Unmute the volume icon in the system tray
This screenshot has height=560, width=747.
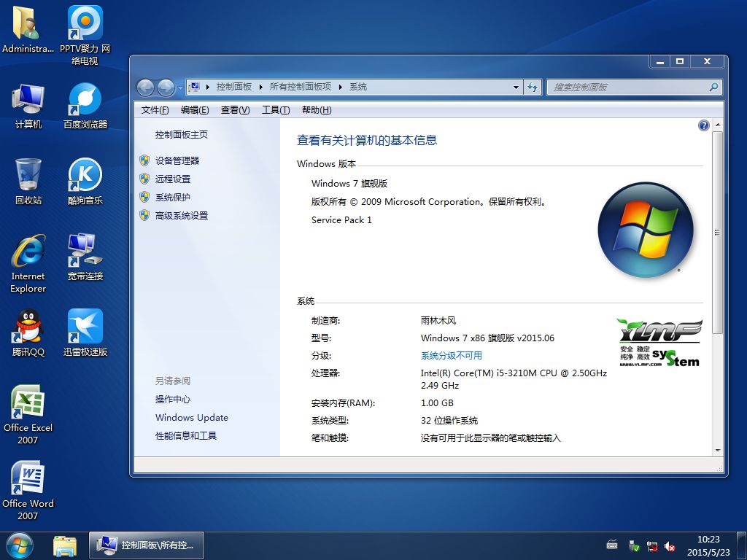tap(670, 545)
